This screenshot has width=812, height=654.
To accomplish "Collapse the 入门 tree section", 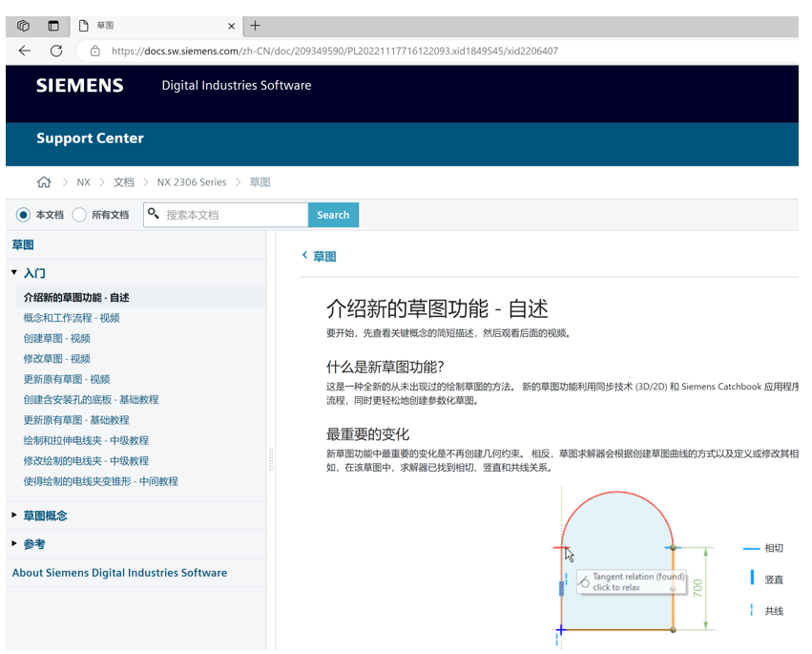I will point(14,273).
